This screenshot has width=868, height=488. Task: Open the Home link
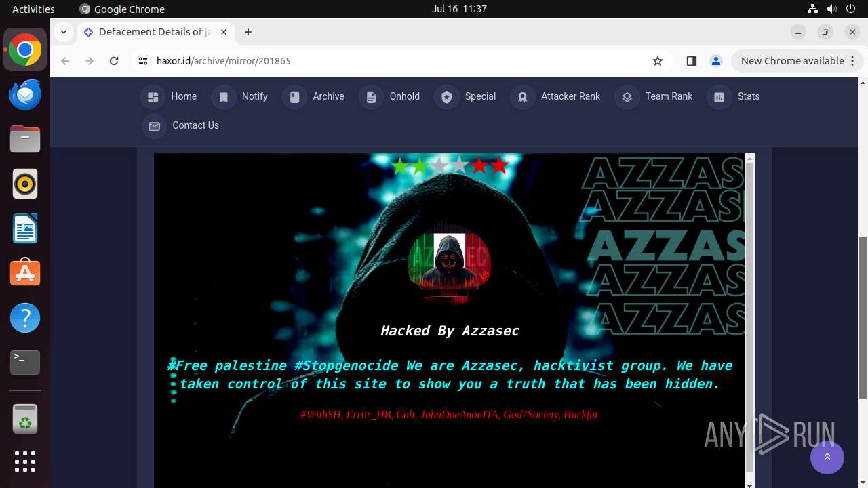click(x=184, y=96)
